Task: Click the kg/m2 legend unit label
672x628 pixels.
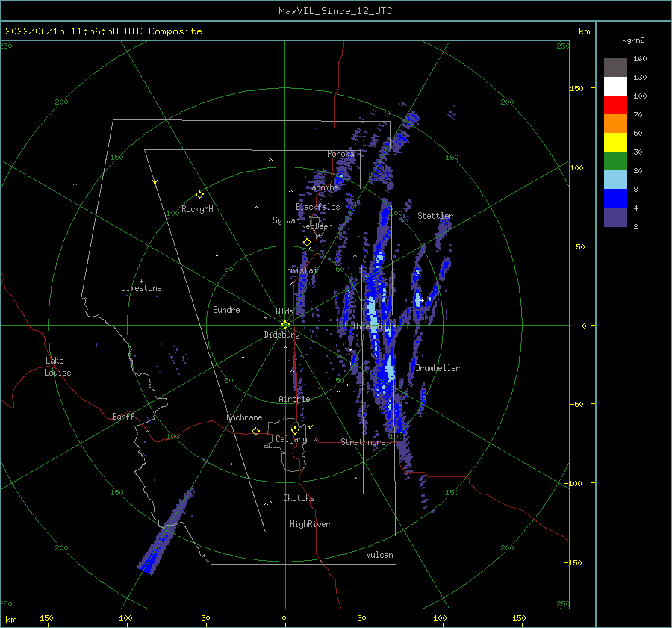Action: coord(633,40)
